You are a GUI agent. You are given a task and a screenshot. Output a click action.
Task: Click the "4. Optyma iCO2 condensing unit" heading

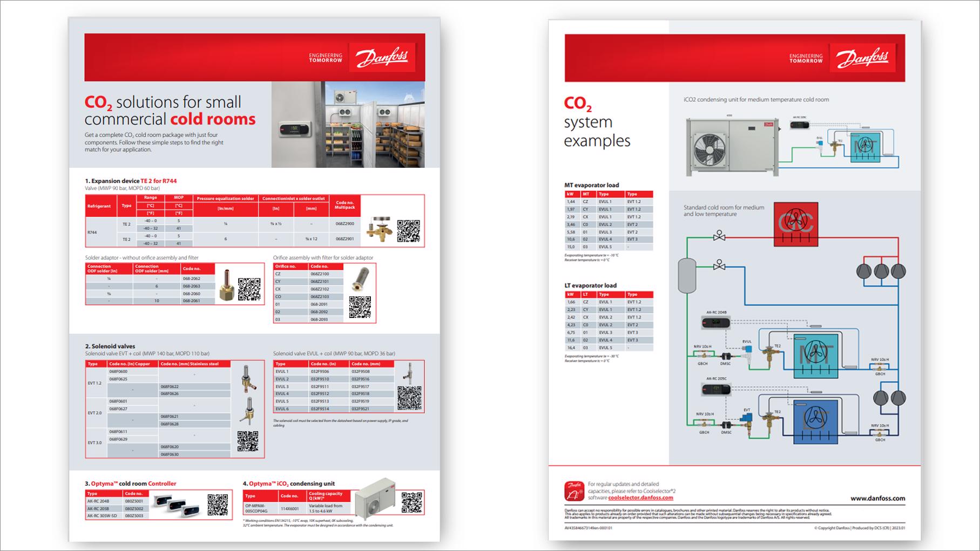[x=289, y=484]
